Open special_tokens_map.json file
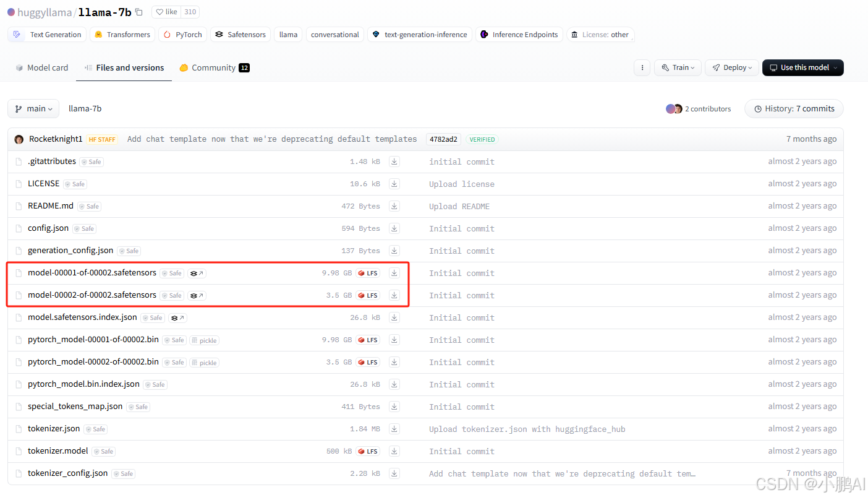The height and width of the screenshot is (500, 868). click(75, 407)
